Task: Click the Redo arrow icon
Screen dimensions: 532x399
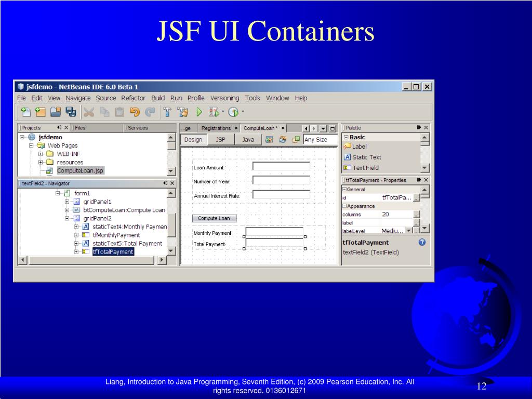Action: [150, 112]
